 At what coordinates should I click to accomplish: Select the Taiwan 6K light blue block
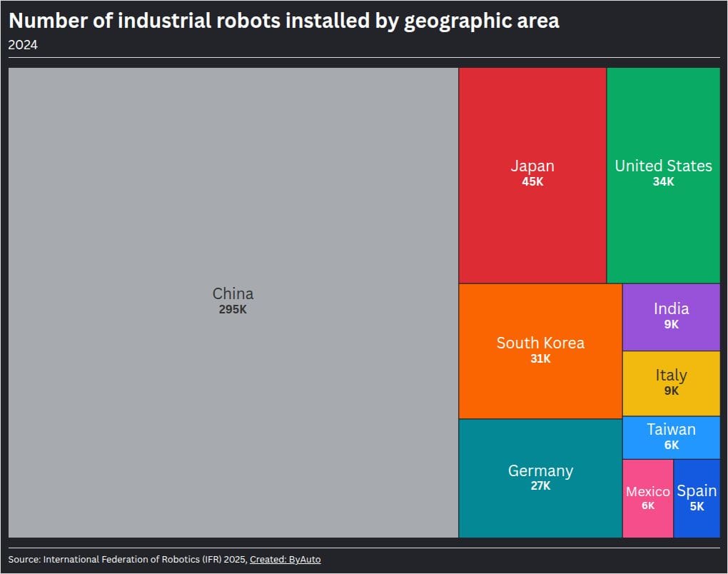click(672, 438)
